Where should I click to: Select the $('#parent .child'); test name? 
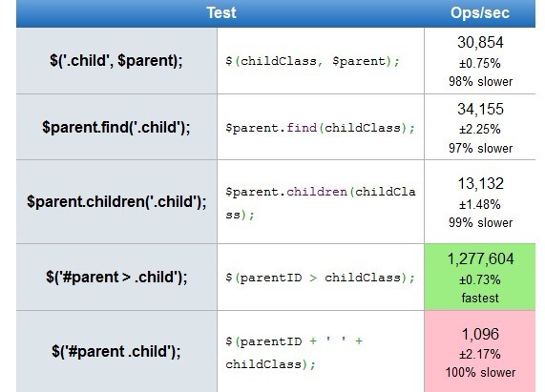[116, 351]
